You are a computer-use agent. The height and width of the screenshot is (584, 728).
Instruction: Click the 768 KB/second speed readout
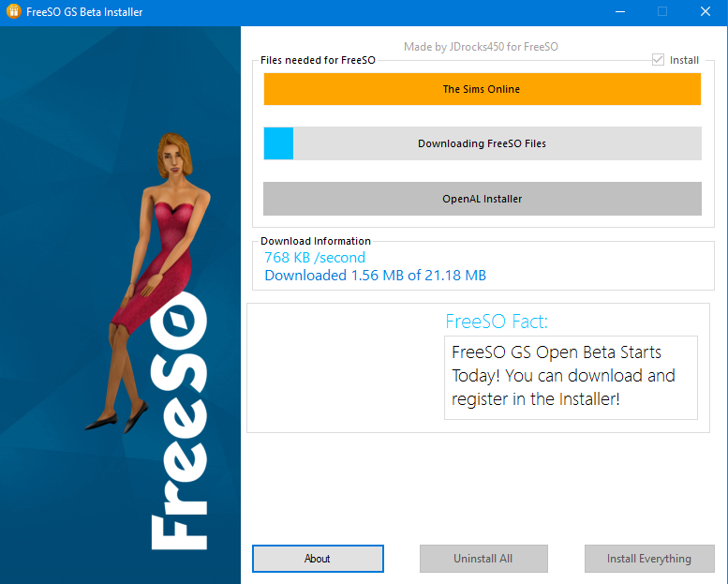(x=315, y=257)
